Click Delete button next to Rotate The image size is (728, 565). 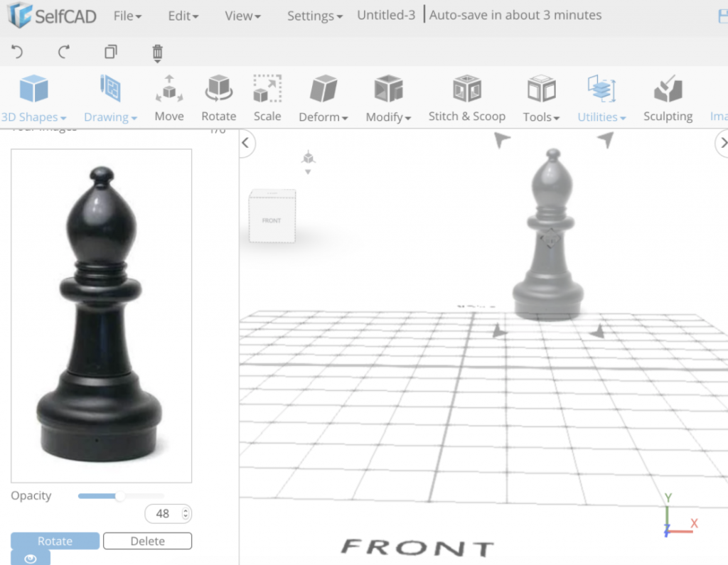147,541
